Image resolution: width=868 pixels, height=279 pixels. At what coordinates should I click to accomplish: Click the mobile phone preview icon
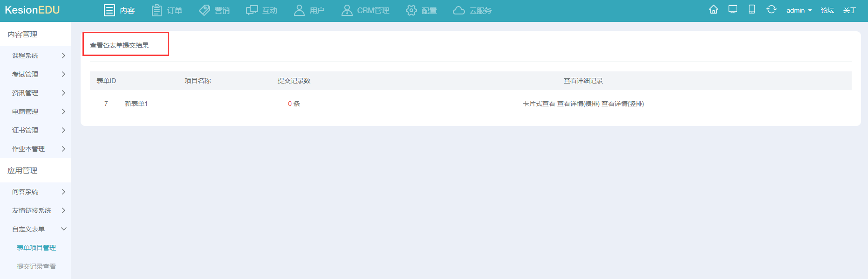tap(752, 10)
